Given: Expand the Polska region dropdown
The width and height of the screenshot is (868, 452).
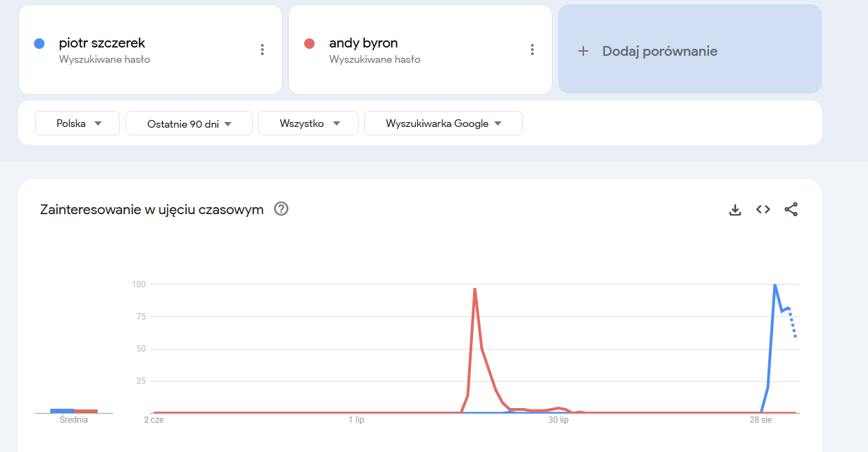Looking at the screenshot, I should pyautogui.click(x=77, y=123).
